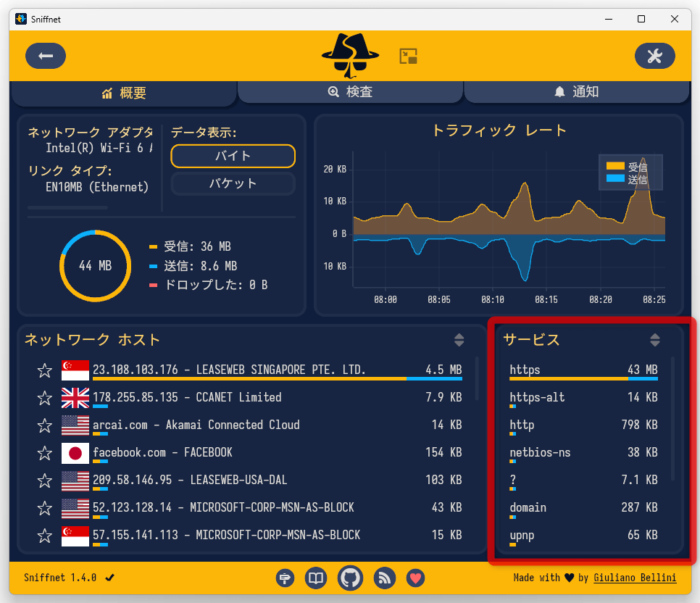
Task: Favorite the 209.58.146.95 host star
Action: (x=45, y=481)
